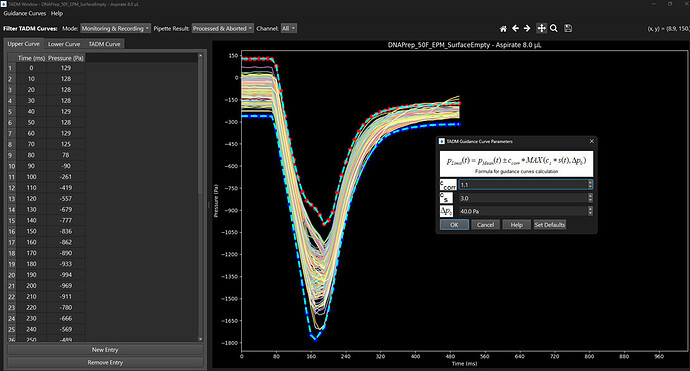Click the c_corr 1.1 input field
690x371 pixels.
click(x=523, y=185)
